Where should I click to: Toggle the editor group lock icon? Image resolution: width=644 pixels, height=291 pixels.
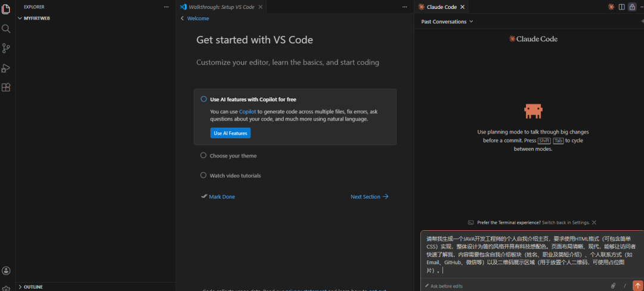click(x=632, y=7)
